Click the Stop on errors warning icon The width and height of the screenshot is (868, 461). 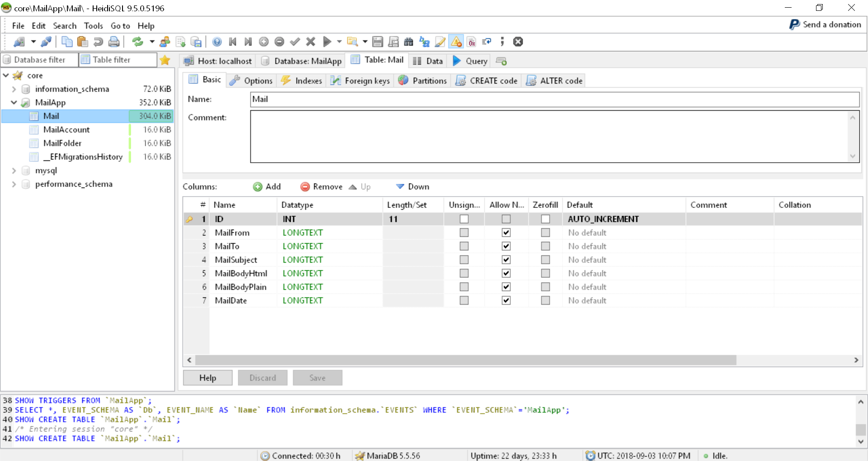(456, 42)
